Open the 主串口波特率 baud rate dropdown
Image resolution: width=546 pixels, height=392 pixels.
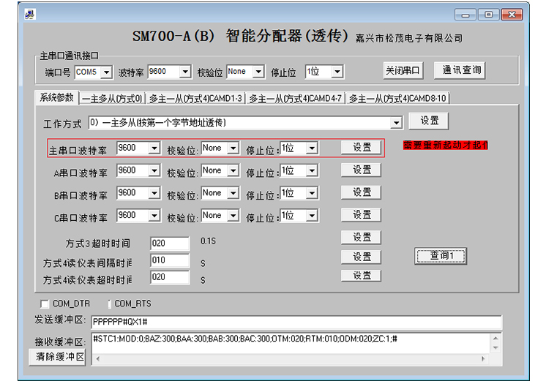[154, 148]
